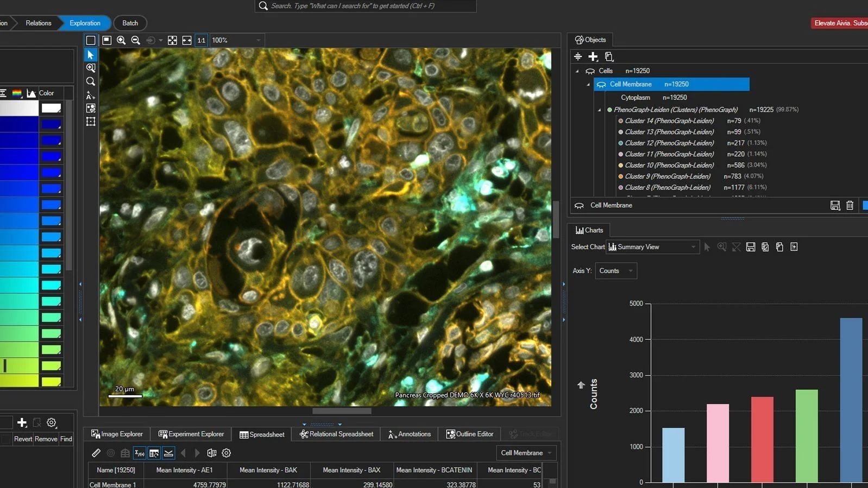868x488 pixels.
Task: Click the Revert button
Action: click(23, 439)
